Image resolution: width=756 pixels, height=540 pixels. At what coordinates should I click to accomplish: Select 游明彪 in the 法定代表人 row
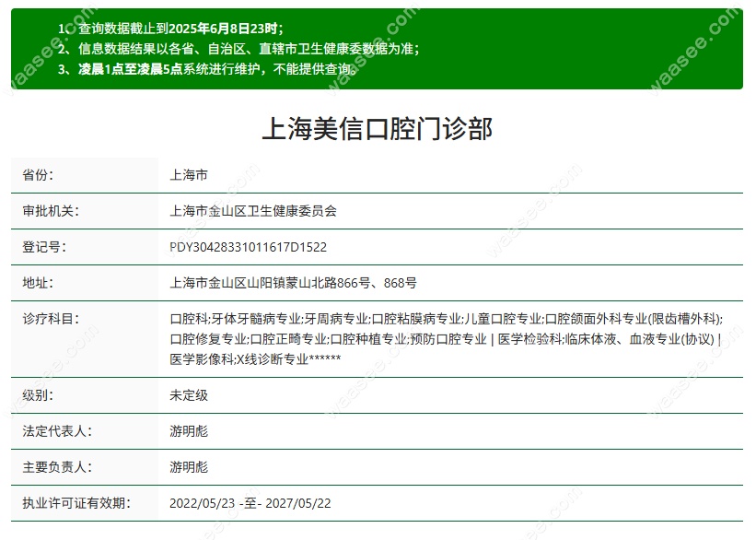tap(189, 431)
